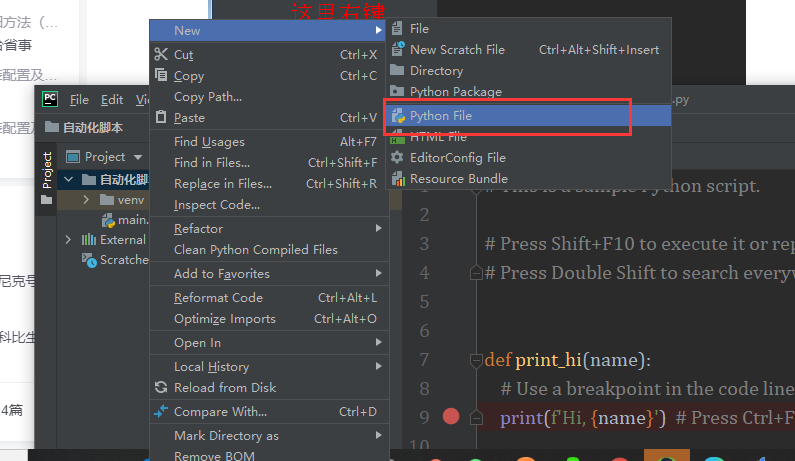
Task: Click the Resource Bundle icon
Action: tap(398, 179)
